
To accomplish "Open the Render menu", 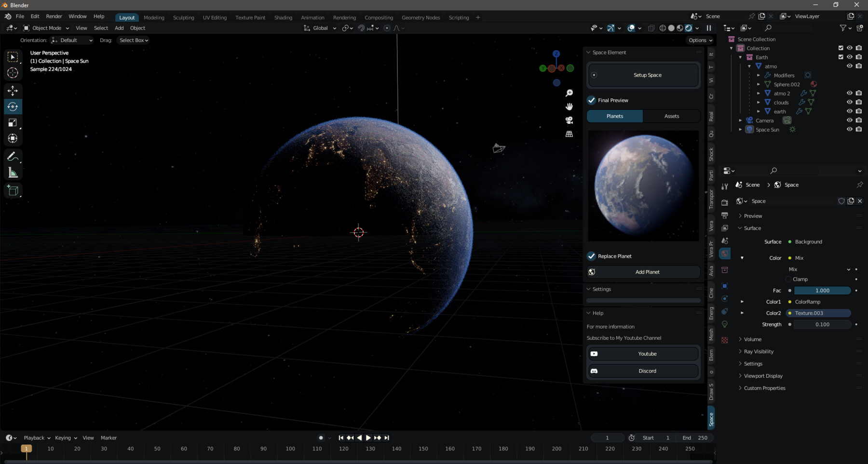I will [54, 16].
